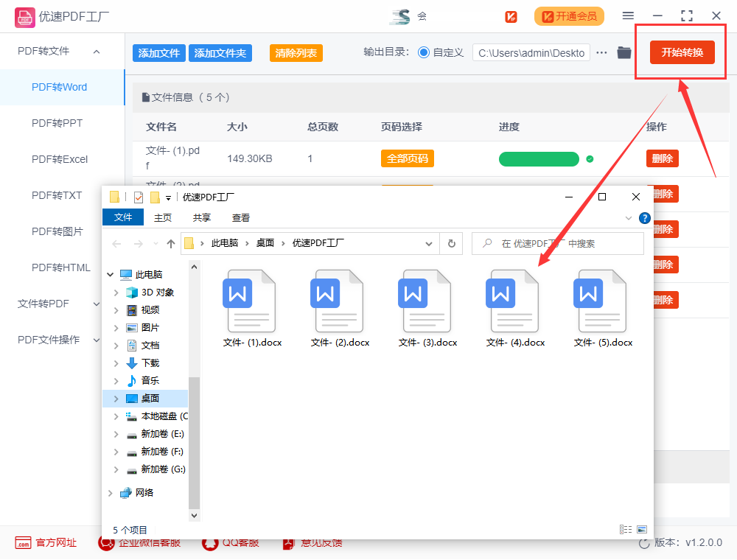
Task: Click the 开始转换 button
Action: (682, 52)
